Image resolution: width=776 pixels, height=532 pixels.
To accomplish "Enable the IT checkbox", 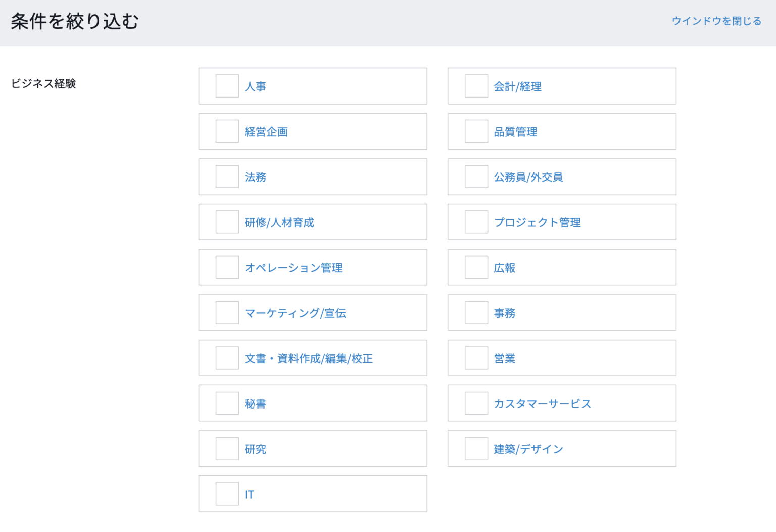I will coord(227,494).
